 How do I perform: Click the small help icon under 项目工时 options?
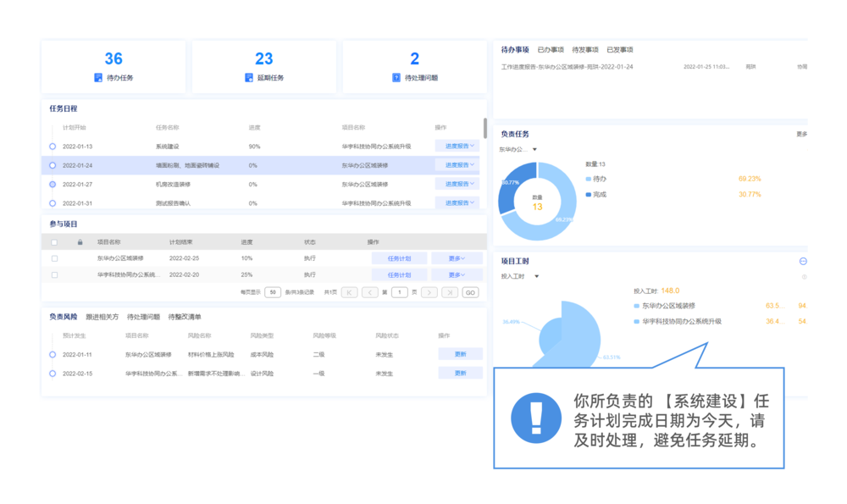click(805, 277)
